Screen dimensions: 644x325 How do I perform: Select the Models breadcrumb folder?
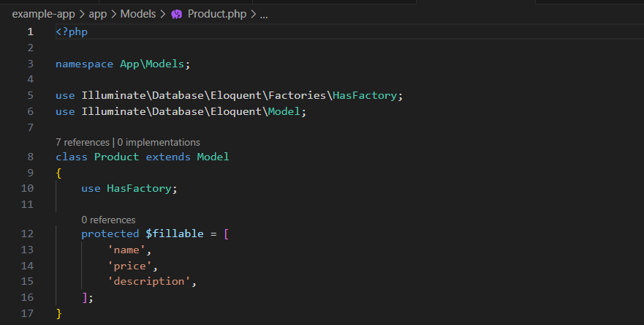pos(138,14)
